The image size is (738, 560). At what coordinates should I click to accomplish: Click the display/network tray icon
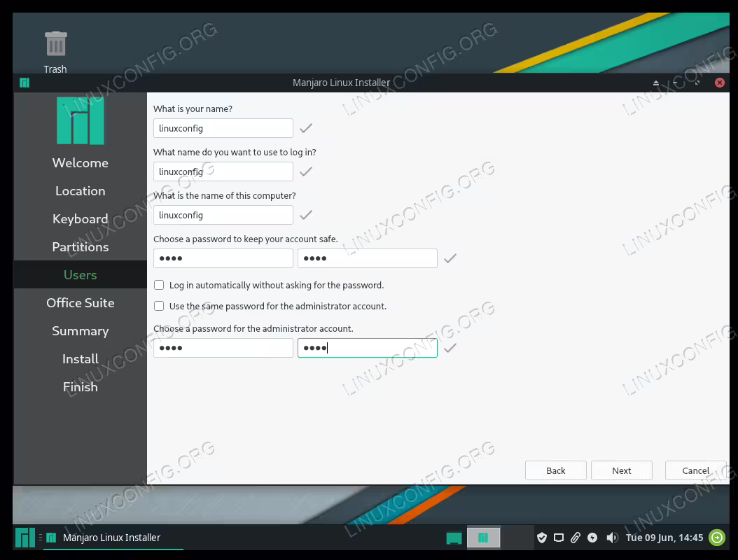pyautogui.click(x=559, y=538)
